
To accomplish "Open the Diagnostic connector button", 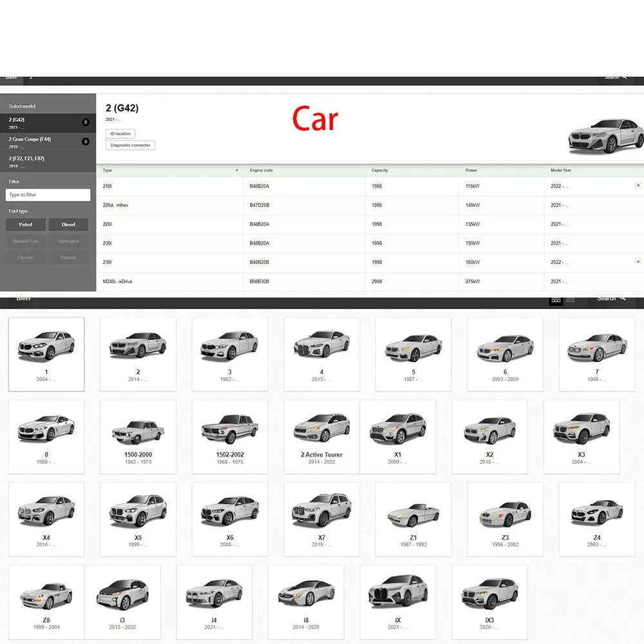I will point(130,145).
